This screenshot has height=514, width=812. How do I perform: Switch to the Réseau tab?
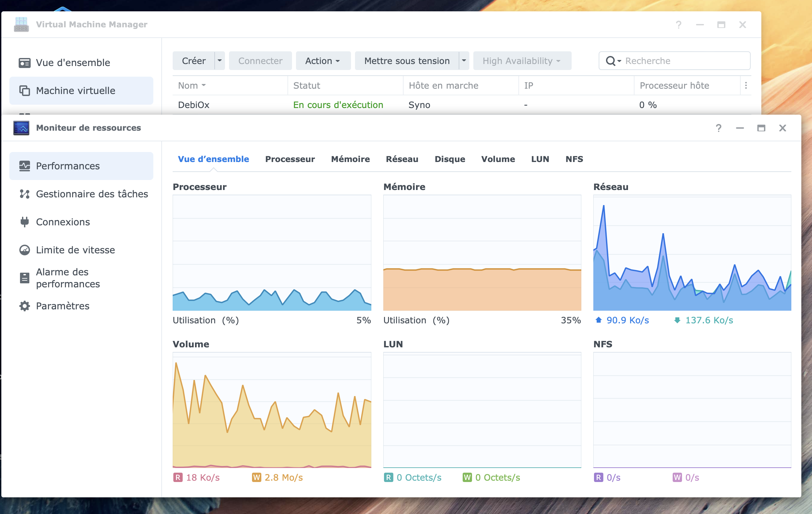point(402,159)
